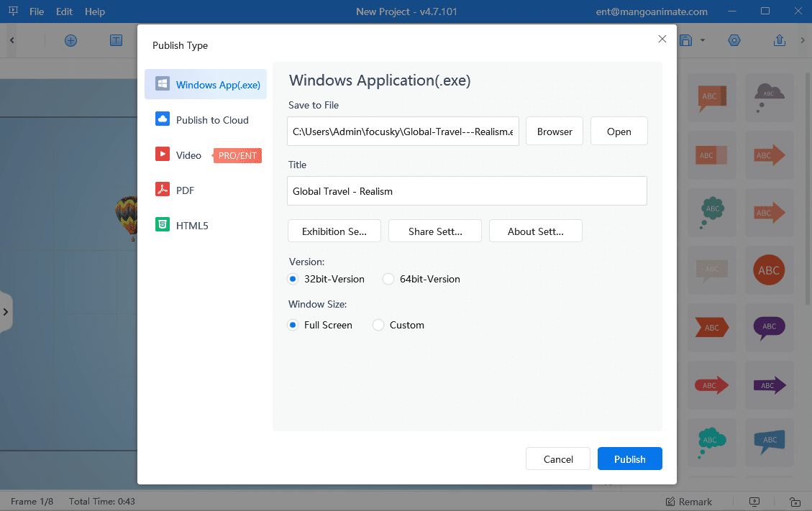Click the Browser button to choose path
812x511 pixels.
(x=555, y=132)
